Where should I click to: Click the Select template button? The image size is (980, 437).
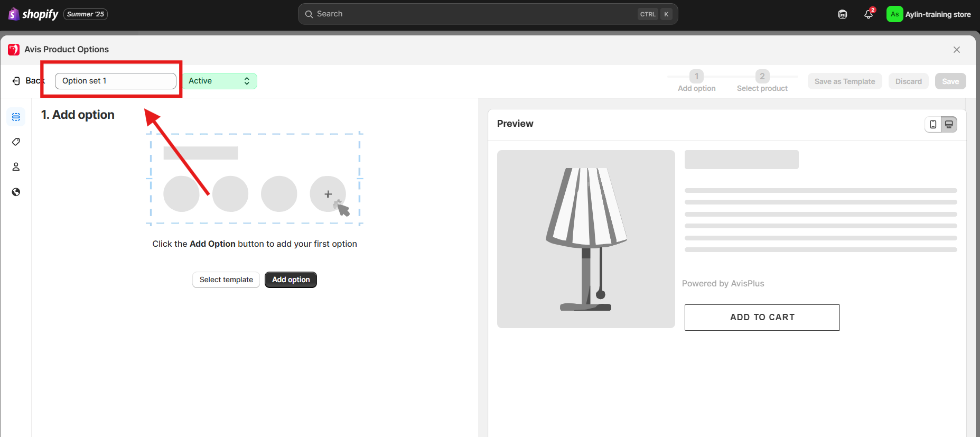pyautogui.click(x=226, y=280)
